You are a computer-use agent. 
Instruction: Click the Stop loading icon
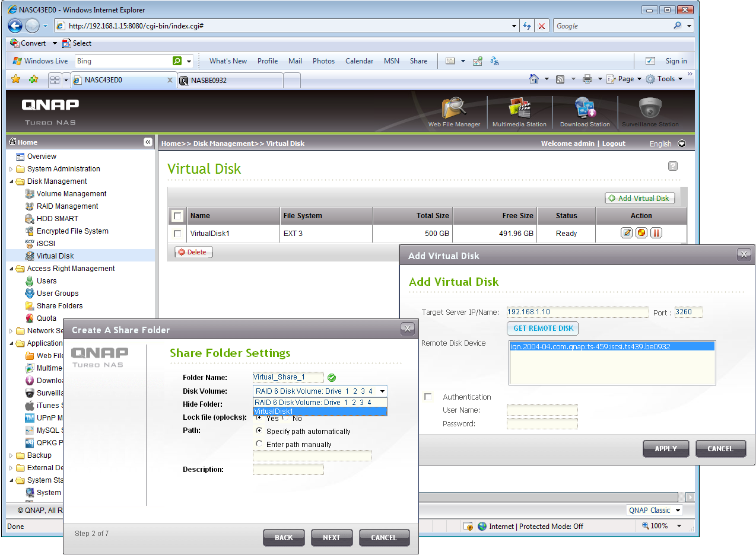[x=541, y=26]
